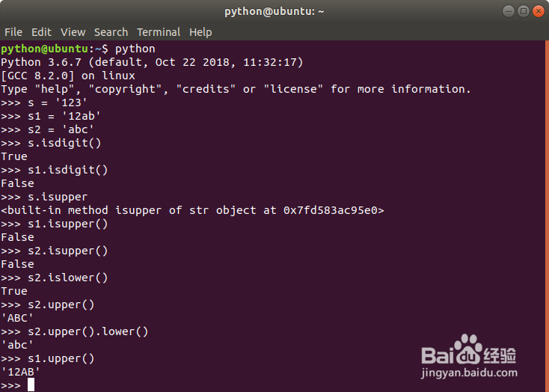Click the built-in method isupper output line

192,210
